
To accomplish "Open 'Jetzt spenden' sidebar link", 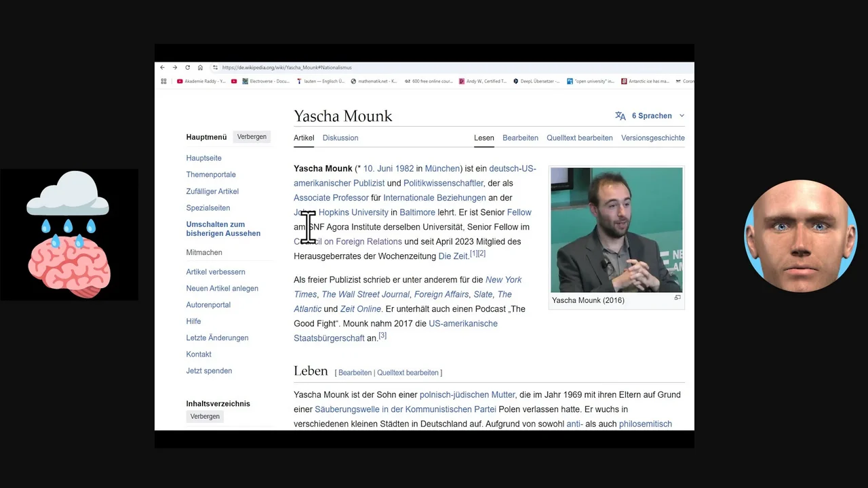I will point(209,371).
